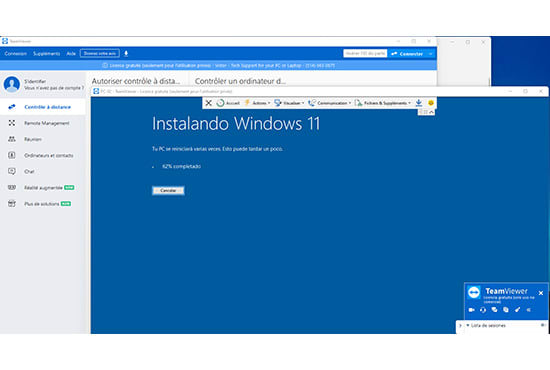Click the icon right of Lista de sesiones
This screenshot has height=370, width=550.
[542, 325]
